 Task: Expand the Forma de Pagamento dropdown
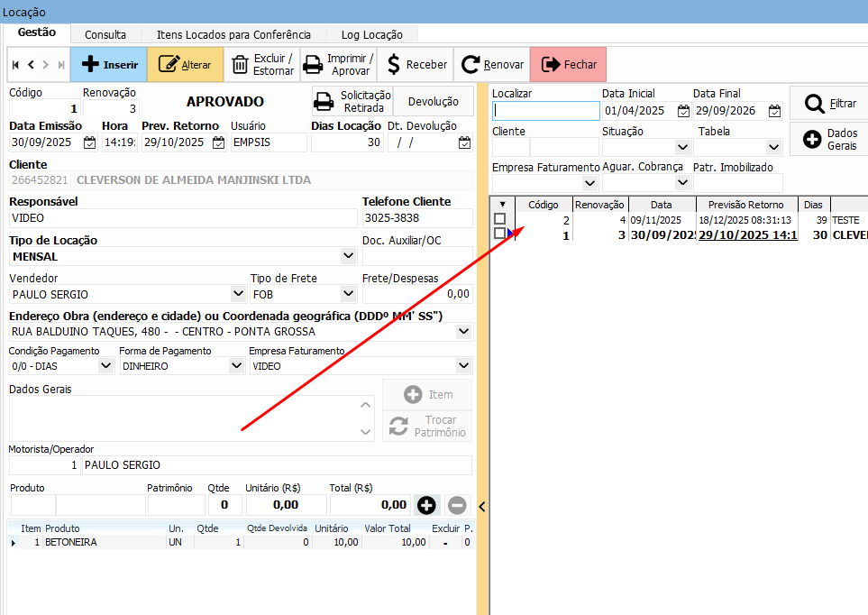pyautogui.click(x=236, y=365)
